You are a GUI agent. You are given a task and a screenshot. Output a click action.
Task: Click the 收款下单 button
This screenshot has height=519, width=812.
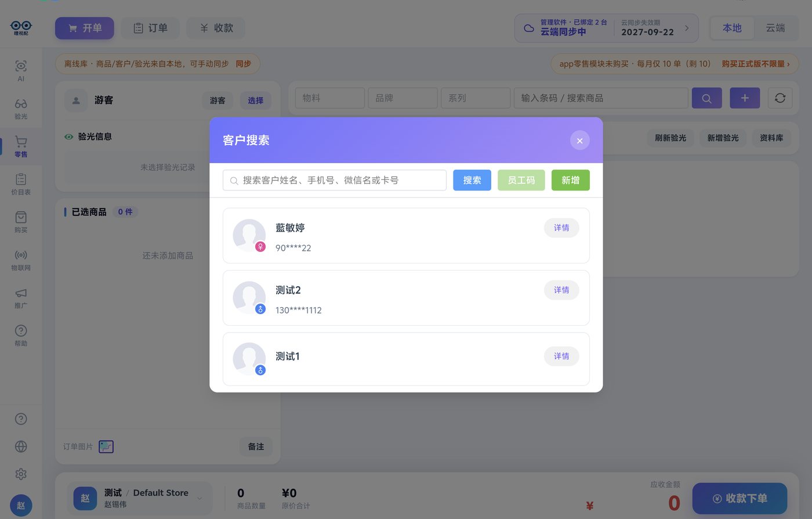pyautogui.click(x=740, y=499)
